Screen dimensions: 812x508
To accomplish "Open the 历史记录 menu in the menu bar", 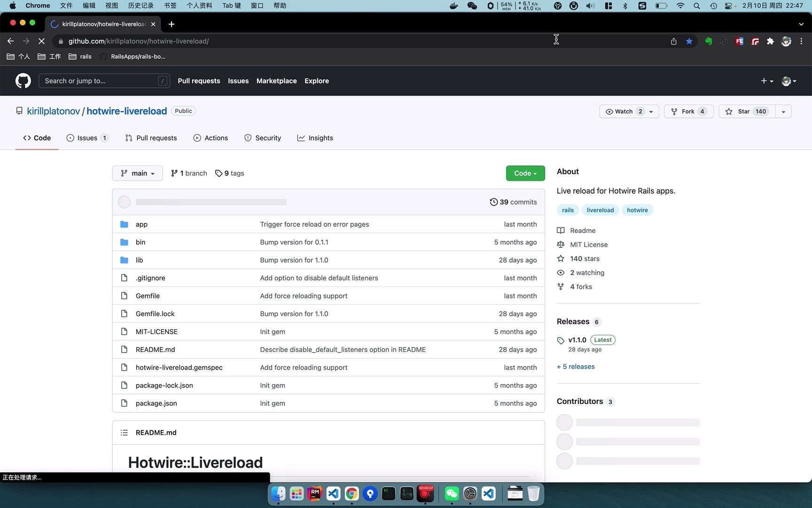I will coord(140,6).
